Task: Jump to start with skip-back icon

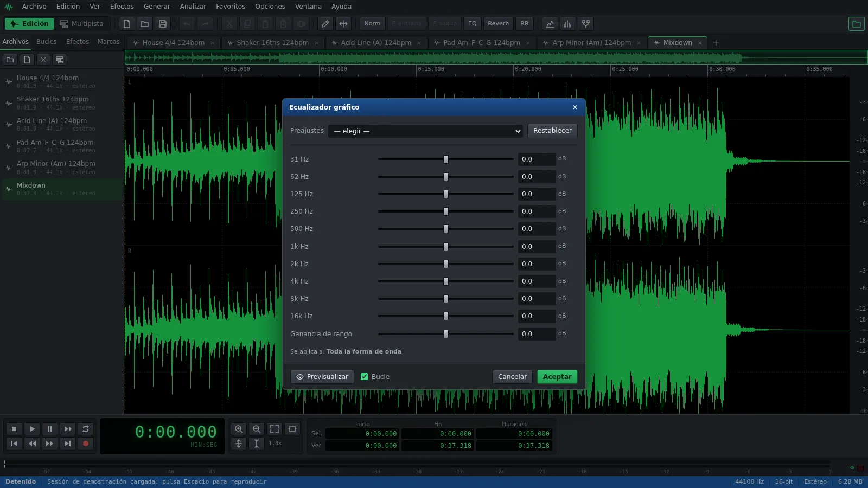Action: [x=15, y=444]
